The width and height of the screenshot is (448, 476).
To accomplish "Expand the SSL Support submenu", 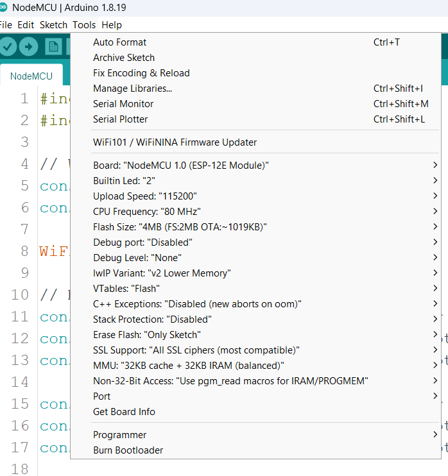I will [255, 350].
